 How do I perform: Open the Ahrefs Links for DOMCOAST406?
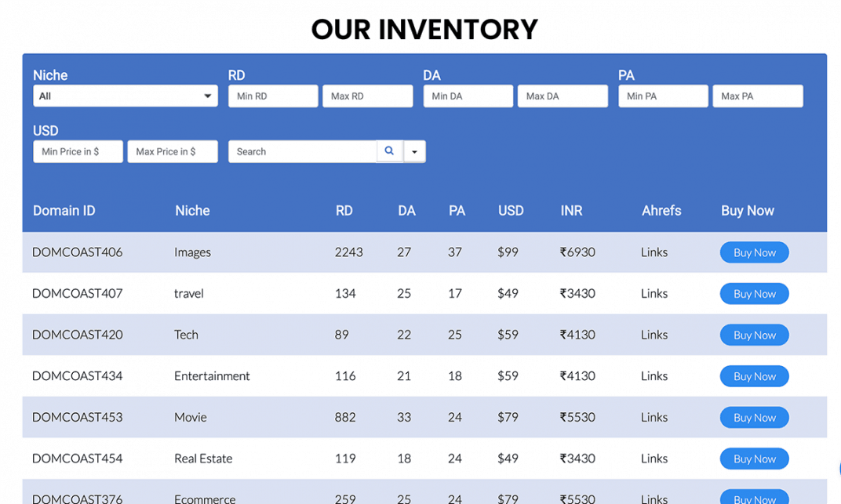tap(654, 252)
